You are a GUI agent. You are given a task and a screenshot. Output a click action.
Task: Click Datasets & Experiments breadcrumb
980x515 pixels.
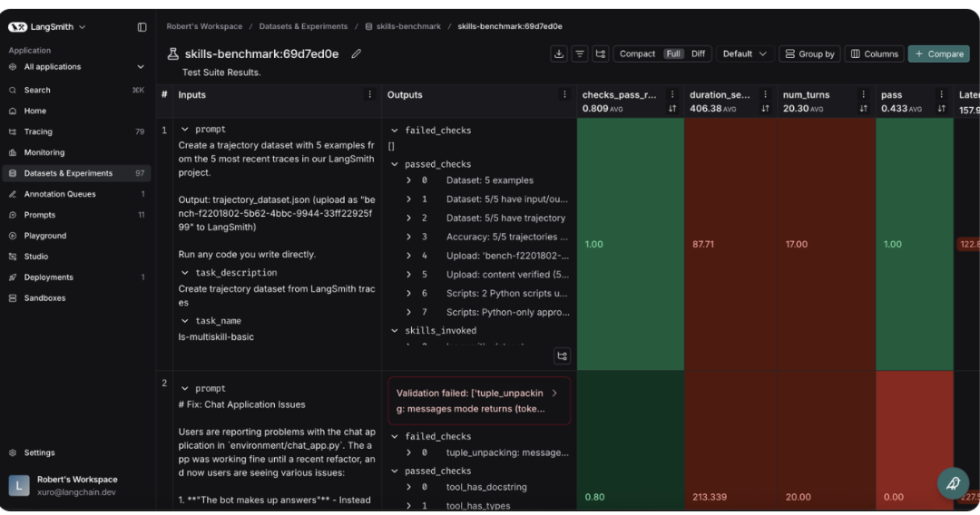click(303, 26)
